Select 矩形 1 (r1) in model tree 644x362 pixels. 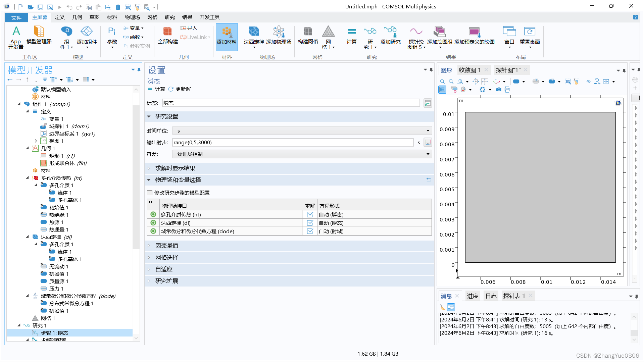(62, 156)
